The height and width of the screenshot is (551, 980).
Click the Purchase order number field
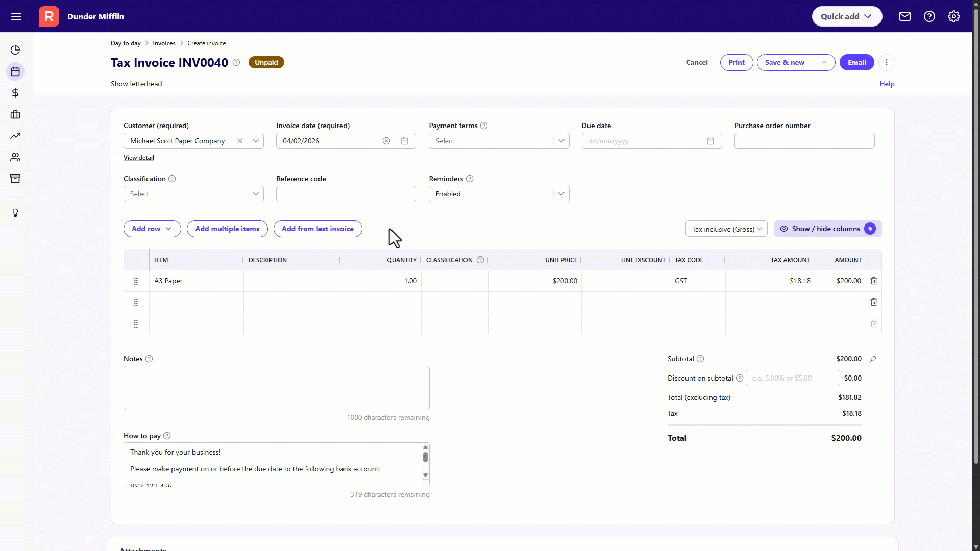tap(804, 141)
